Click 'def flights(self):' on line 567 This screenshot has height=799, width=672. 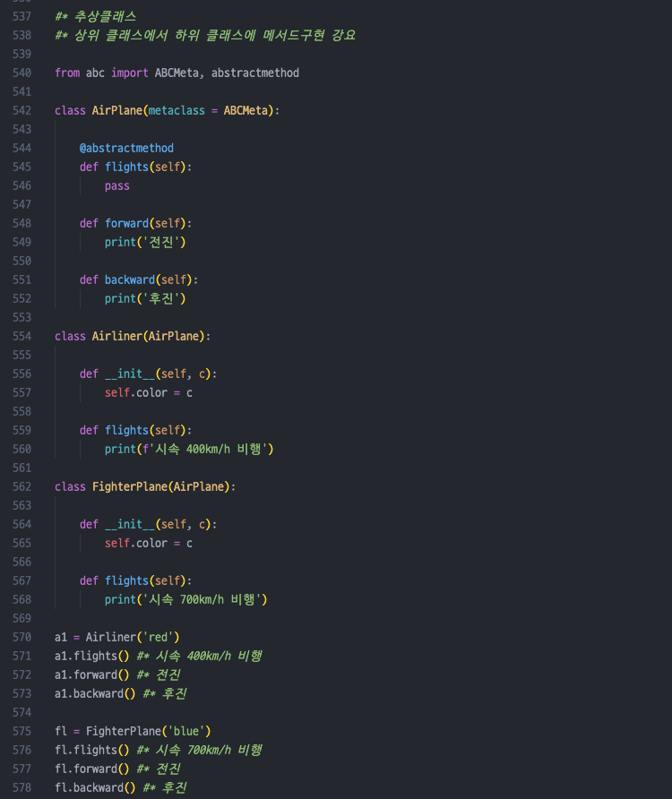[x=135, y=581]
